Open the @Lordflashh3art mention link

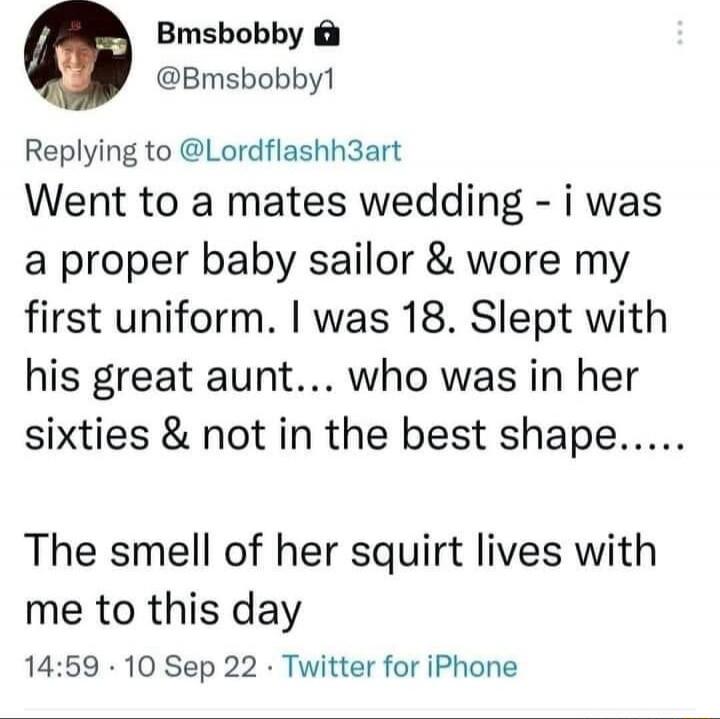click(291, 151)
